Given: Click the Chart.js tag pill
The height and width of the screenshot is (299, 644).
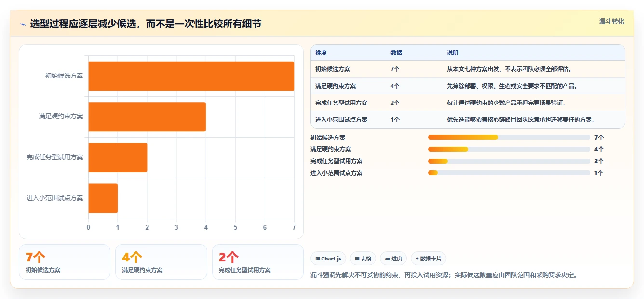Looking at the screenshot, I should (328, 259).
